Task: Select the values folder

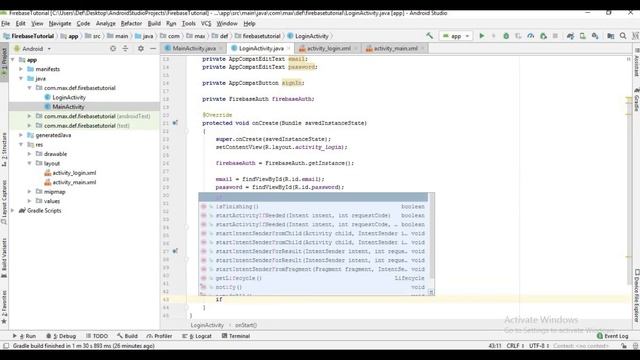Action: coord(52,201)
